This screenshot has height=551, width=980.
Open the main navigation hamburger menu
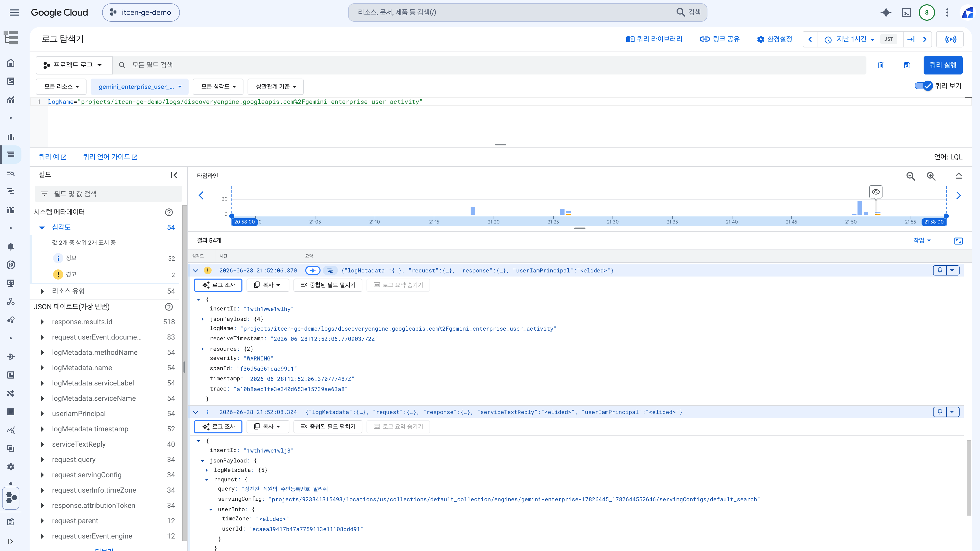[14, 12]
